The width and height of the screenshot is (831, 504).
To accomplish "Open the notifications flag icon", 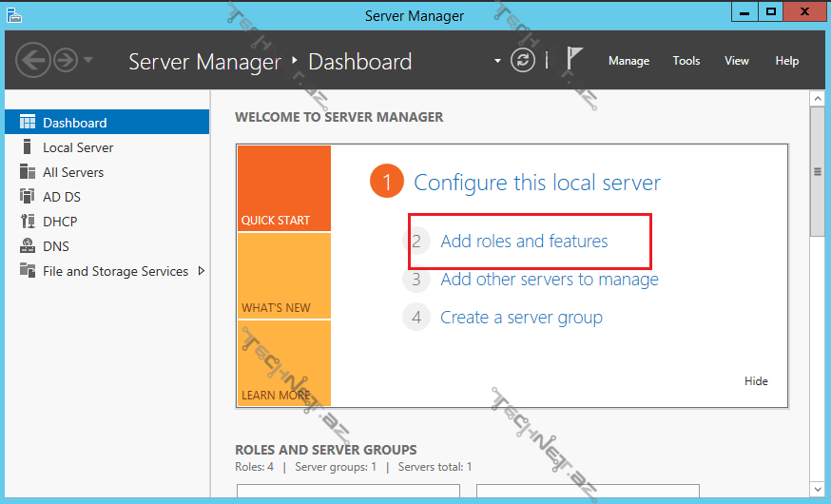I will click(573, 60).
